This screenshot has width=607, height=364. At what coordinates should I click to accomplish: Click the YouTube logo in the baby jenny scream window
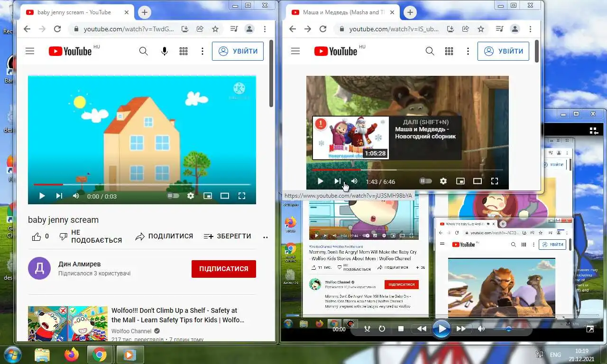(x=70, y=51)
